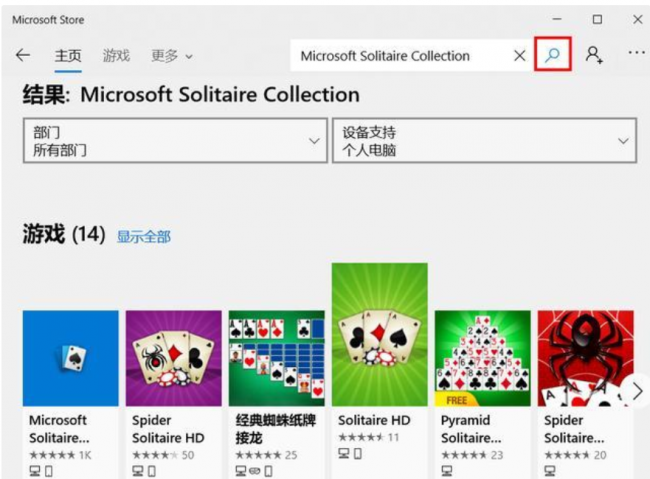
Task: Open 经典蜘蛛纸牌接龙 game thumbnail
Action: click(x=276, y=358)
